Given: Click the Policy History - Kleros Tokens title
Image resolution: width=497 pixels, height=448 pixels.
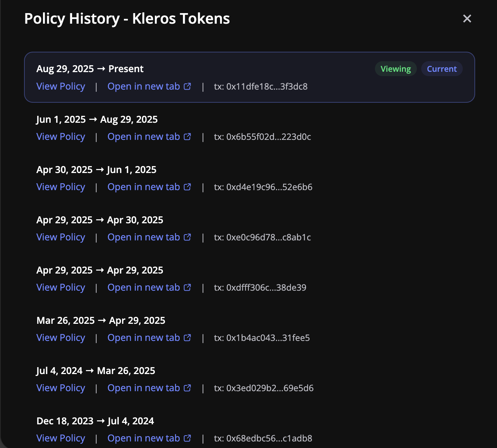Looking at the screenshot, I should tap(127, 19).
